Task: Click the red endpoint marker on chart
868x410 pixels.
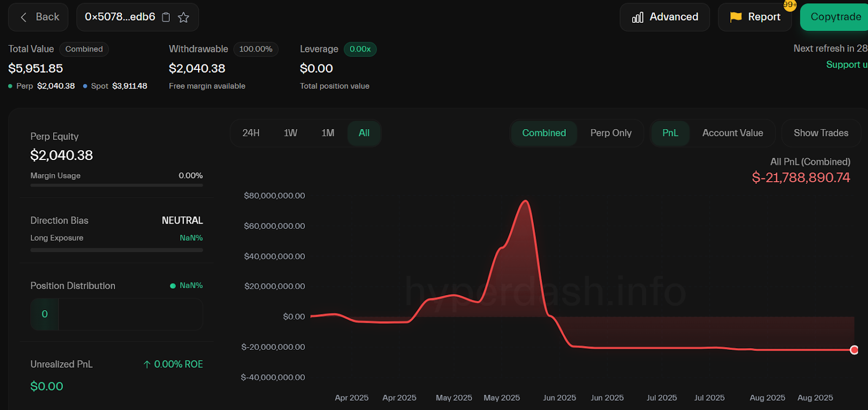Action: [x=854, y=350]
